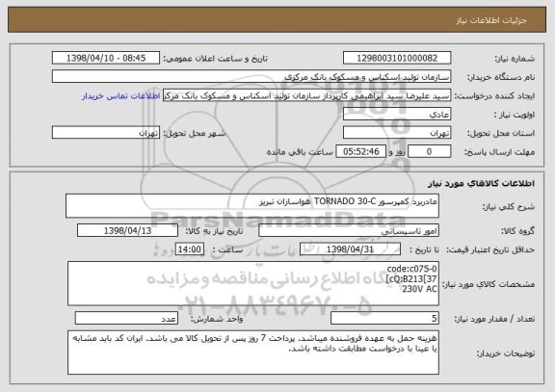This screenshot has width=555, height=392.
Task: Select the label مشخصات کالای مورد نیاز
Action: [x=489, y=284]
